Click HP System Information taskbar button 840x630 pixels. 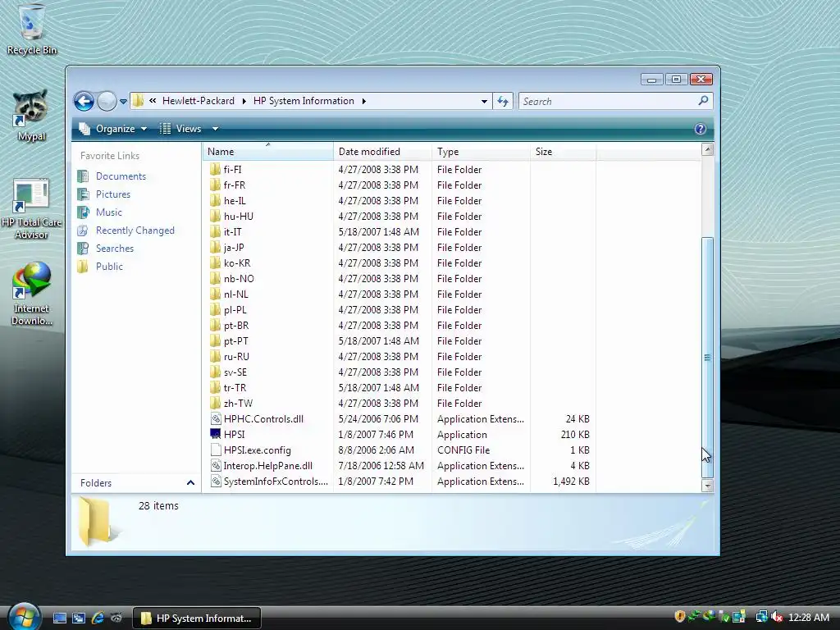[197, 618]
